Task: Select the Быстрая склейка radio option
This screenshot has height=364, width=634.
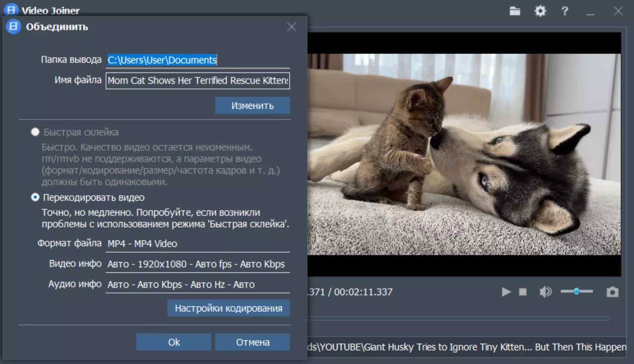Action: [x=35, y=132]
